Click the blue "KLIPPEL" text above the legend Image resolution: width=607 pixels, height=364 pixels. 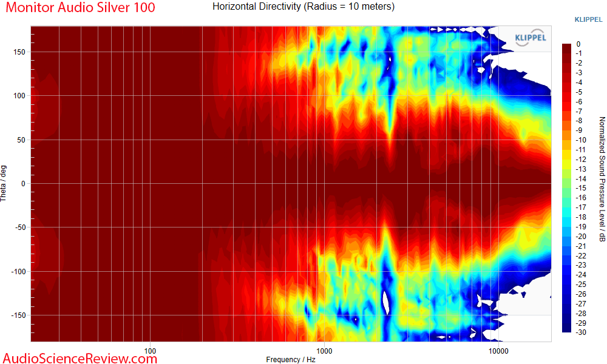coord(588,20)
